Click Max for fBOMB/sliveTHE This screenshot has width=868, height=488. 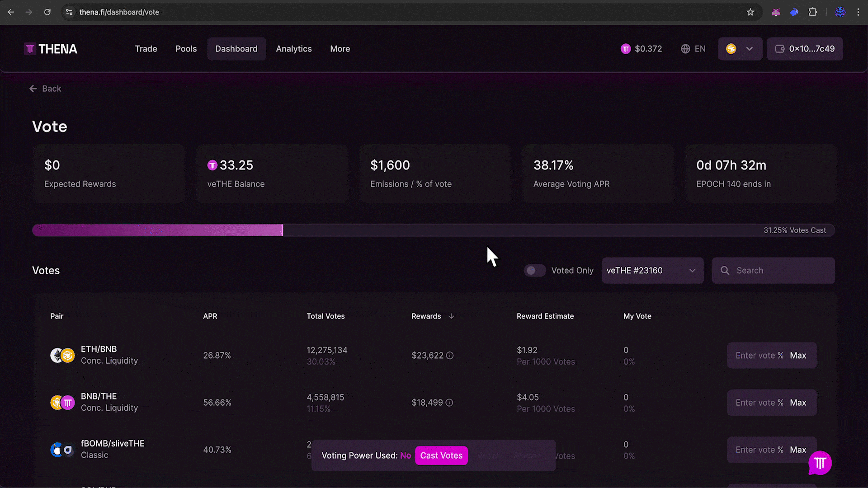(x=798, y=450)
